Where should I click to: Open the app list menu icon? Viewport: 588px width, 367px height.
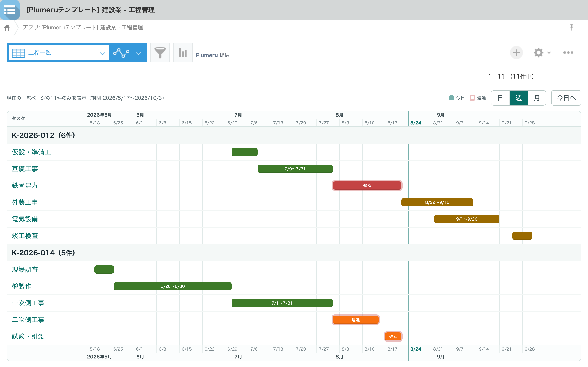[10, 10]
